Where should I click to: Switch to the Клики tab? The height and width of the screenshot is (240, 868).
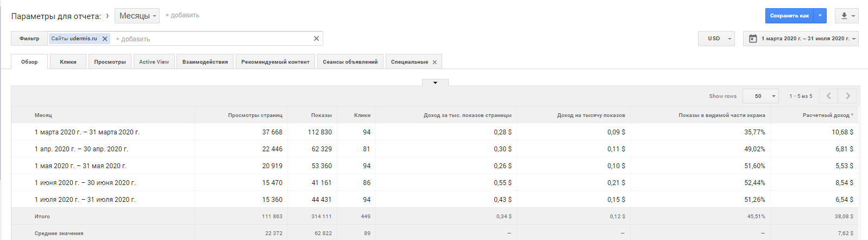(68, 62)
